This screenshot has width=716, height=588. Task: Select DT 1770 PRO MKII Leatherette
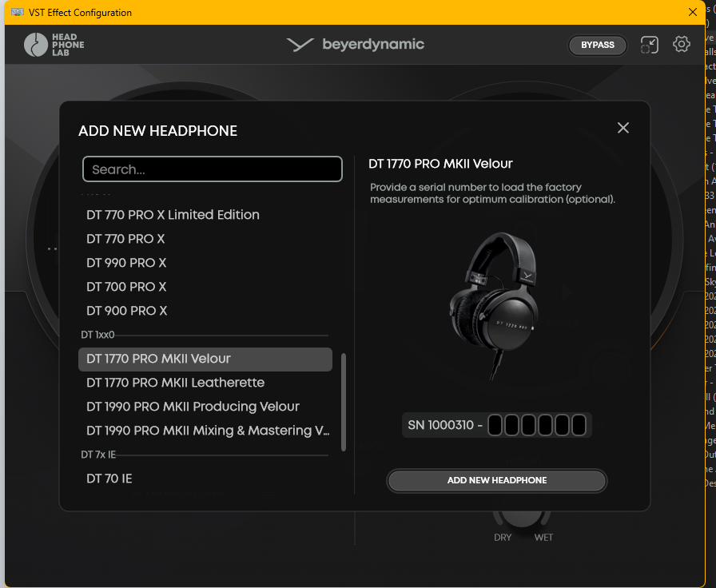(175, 383)
